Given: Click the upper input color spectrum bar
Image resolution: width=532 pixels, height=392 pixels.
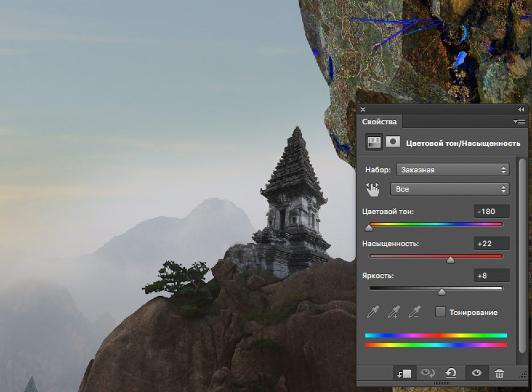Looking at the screenshot, I should (x=436, y=335).
